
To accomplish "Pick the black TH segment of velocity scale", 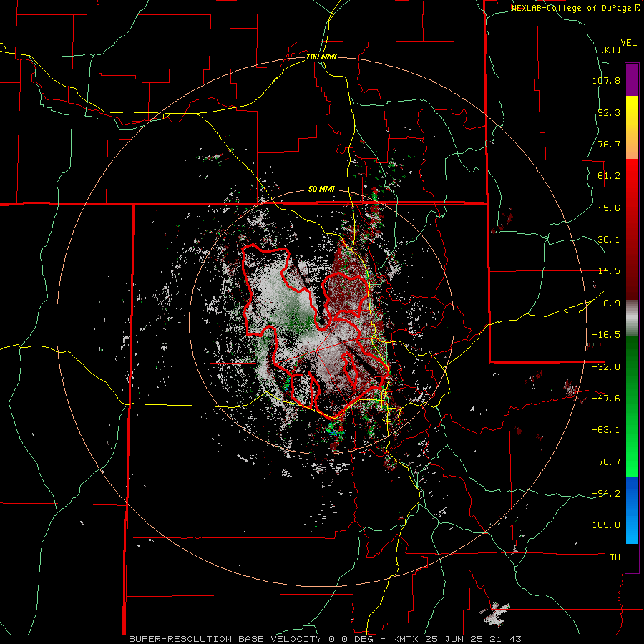I will click(x=632, y=558).
